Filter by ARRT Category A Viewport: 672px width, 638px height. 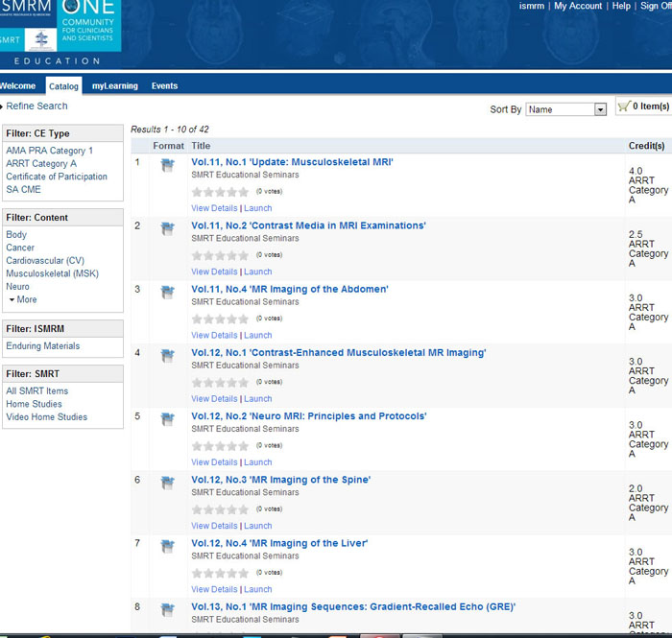point(41,164)
